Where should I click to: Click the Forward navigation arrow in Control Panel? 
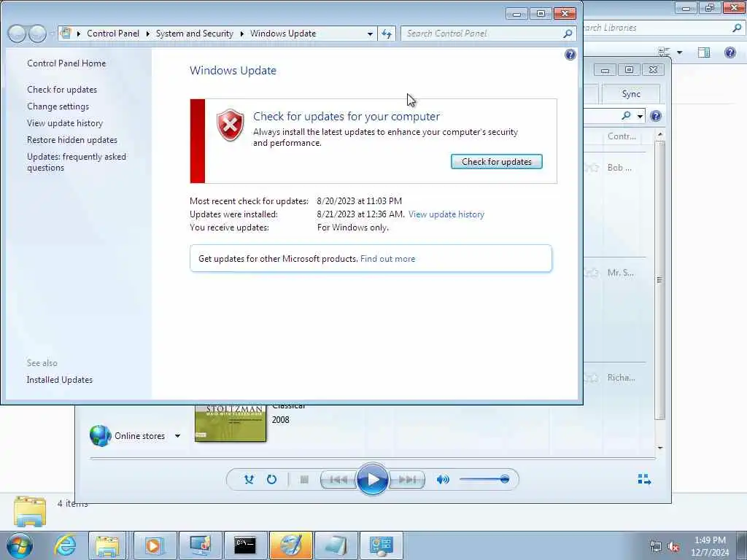click(x=37, y=34)
